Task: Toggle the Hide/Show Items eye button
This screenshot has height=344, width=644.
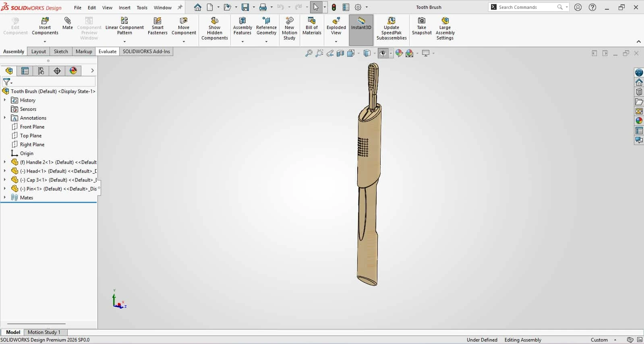Action: click(x=383, y=53)
